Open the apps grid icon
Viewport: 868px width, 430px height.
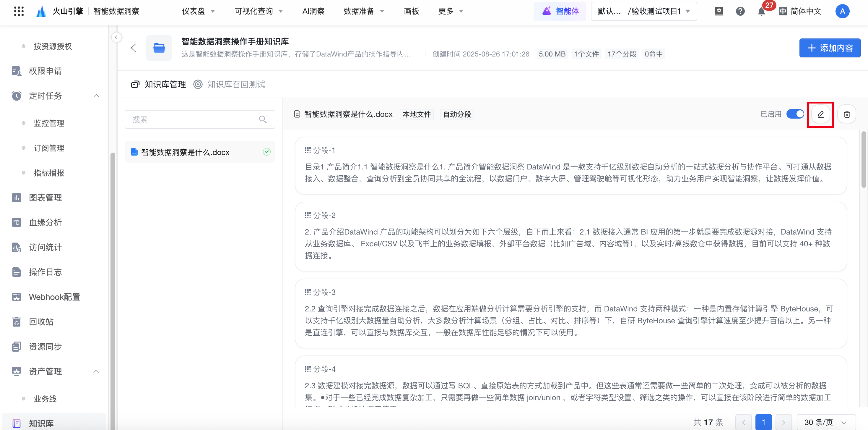19,11
